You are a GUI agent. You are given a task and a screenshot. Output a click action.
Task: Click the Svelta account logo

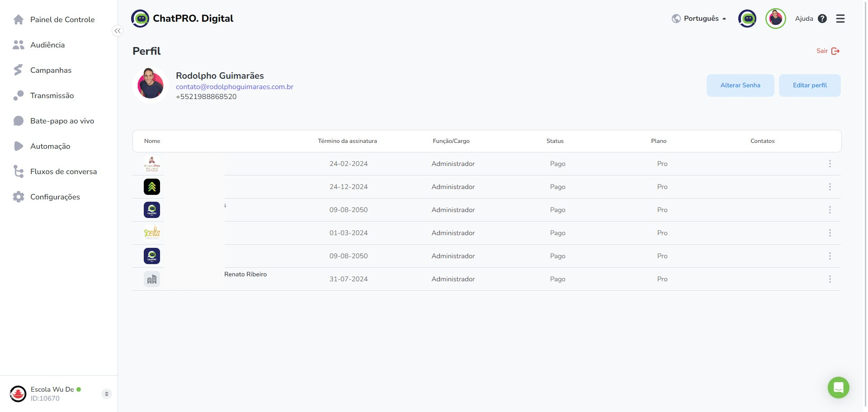pyautogui.click(x=152, y=233)
